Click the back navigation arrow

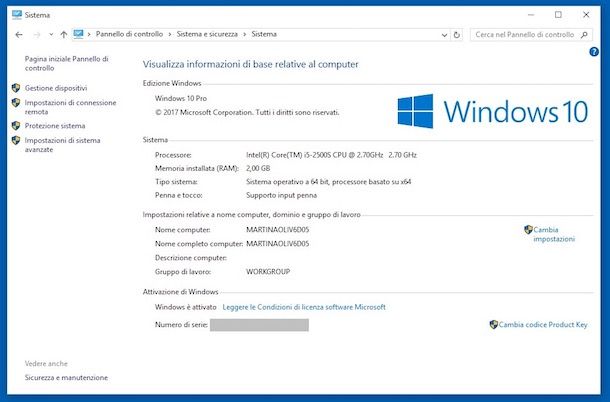pos(19,35)
